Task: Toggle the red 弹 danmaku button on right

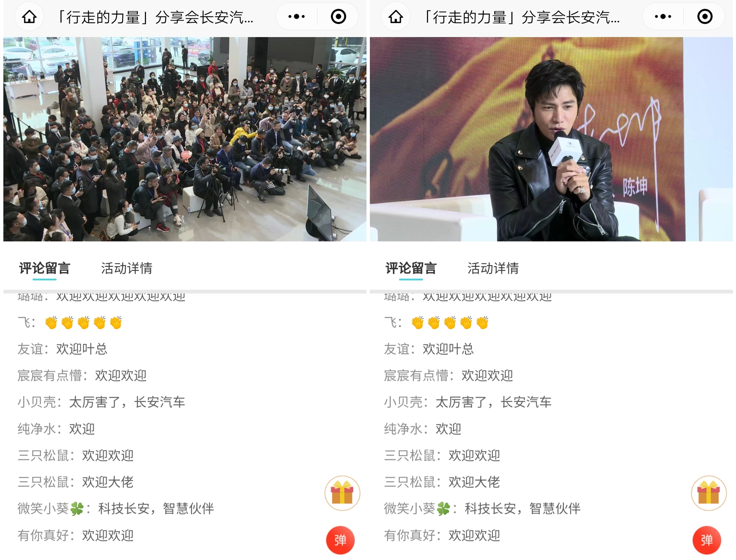Action: 707,540
